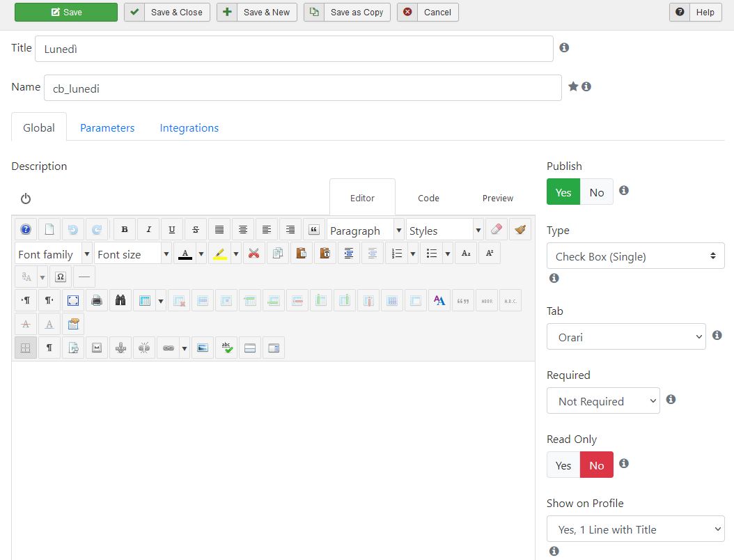The width and height of the screenshot is (734, 560).
Task: Switch to the Parameters tab
Action: [x=107, y=127]
